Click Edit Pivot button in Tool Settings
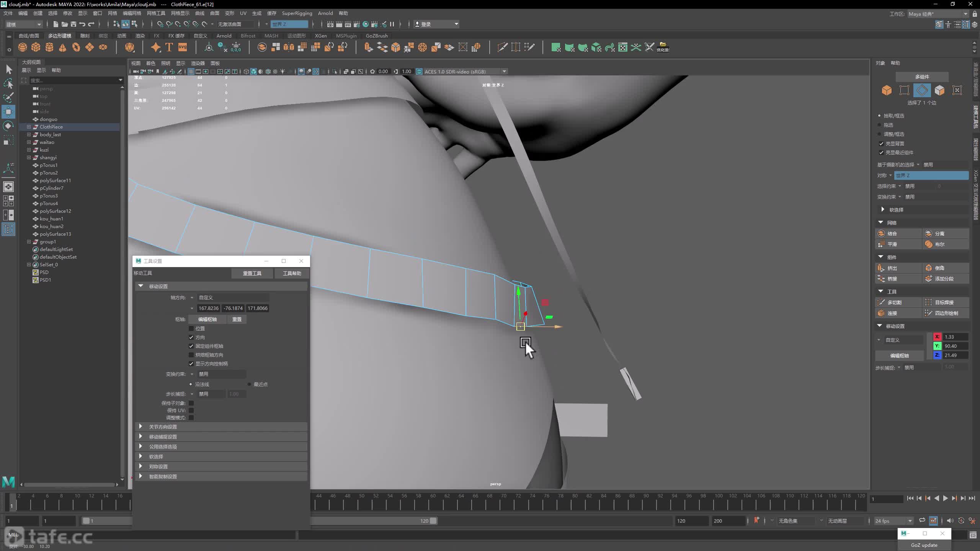Image resolution: width=980 pixels, height=551 pixels. (207, 319)
